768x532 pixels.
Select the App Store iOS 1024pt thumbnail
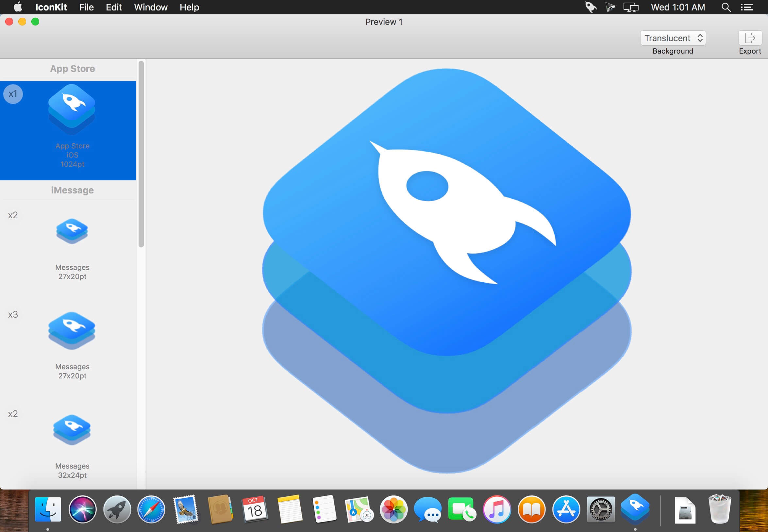72,109
